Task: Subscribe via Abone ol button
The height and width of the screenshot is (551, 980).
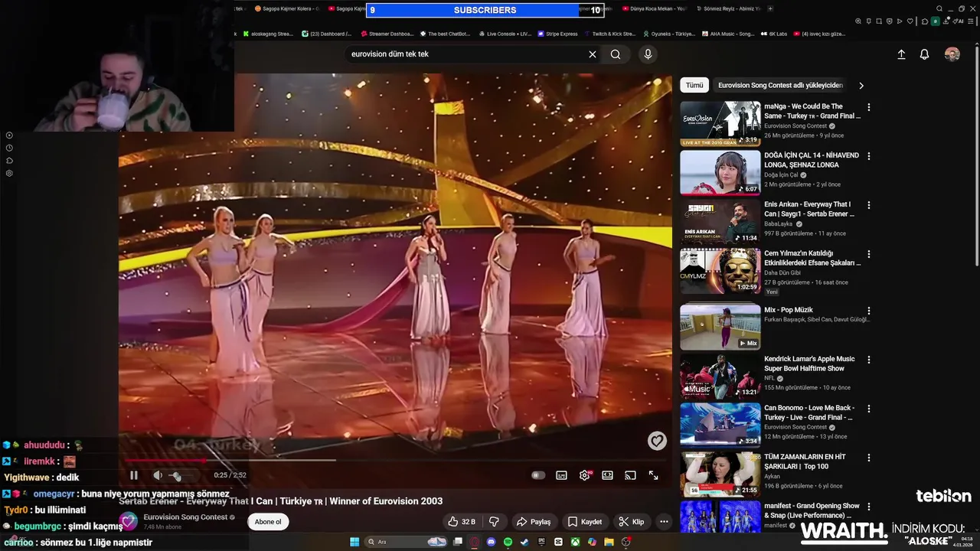Action: pyautogui.click(x=268, y=522)
